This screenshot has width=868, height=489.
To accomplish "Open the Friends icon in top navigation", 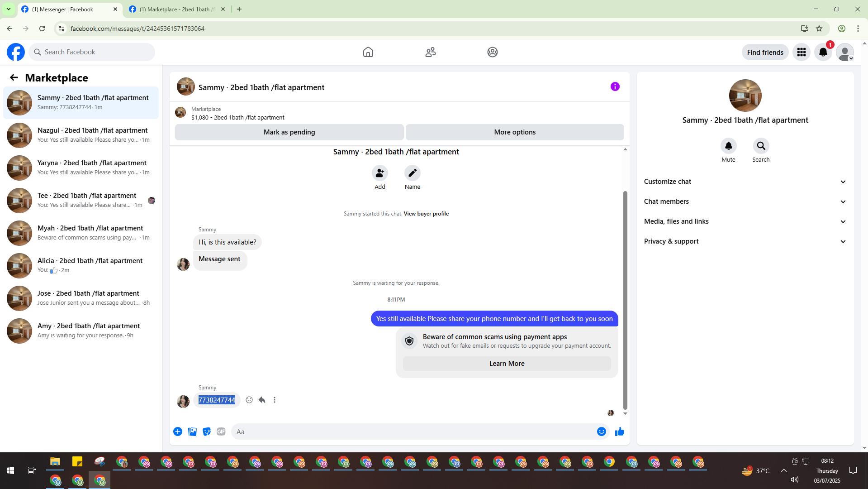I will (431, 52).
